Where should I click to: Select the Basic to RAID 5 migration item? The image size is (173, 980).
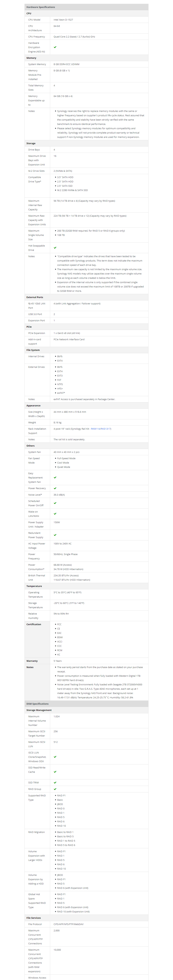click(65, 837)
